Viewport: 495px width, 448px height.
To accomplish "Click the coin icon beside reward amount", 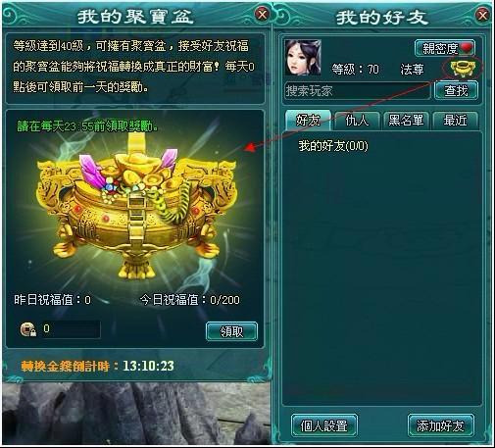I will click(x=28, y=329).
